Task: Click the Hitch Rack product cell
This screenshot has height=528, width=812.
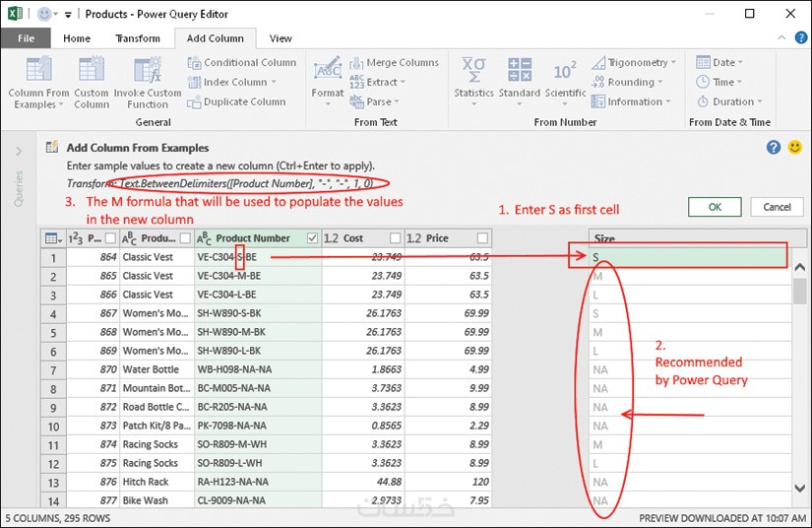Action: 156,482
